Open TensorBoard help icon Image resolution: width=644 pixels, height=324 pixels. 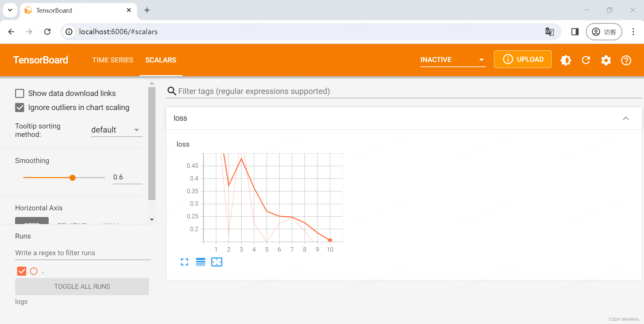pyautogui.click(x=626, y=60)
